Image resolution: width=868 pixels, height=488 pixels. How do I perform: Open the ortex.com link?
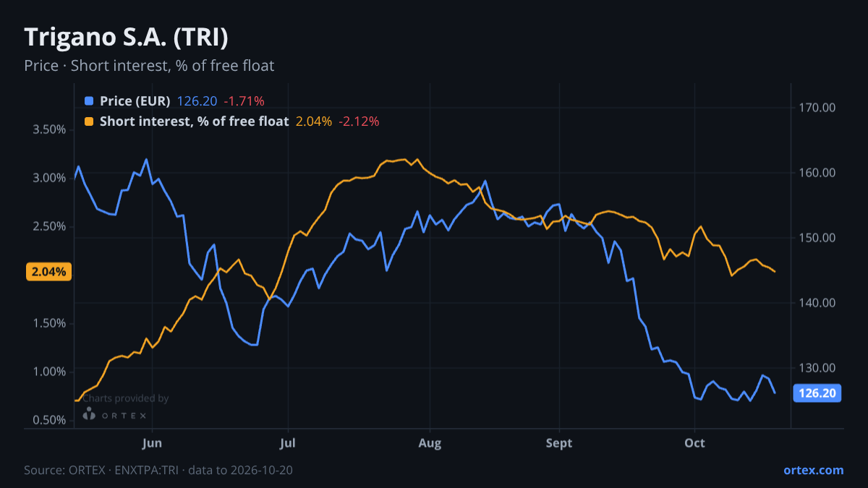coord(814,470)
